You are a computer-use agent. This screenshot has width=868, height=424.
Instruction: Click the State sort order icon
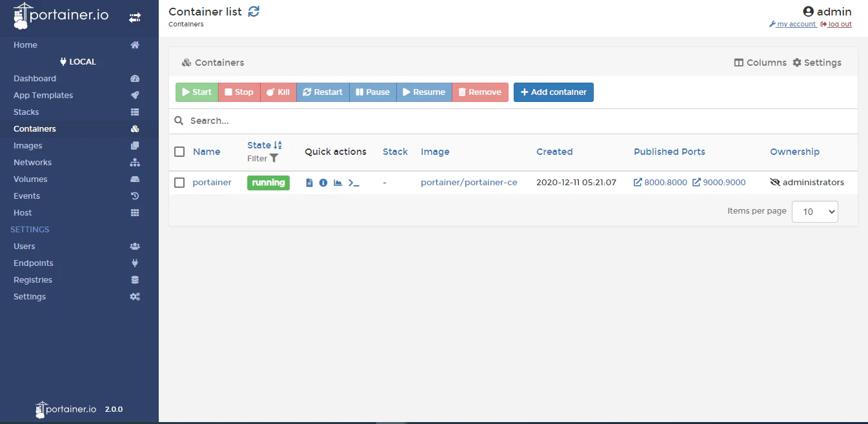tap(278, 145)
